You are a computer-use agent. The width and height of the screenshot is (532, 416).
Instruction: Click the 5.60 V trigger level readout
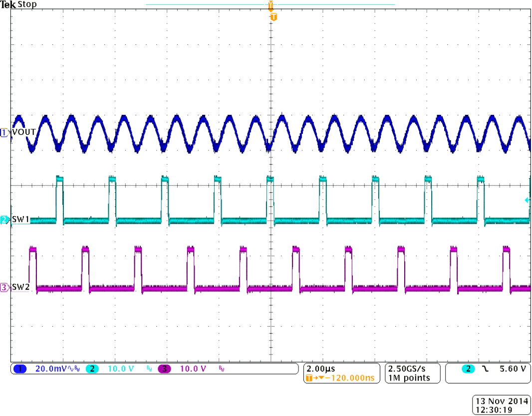(512, 369)
